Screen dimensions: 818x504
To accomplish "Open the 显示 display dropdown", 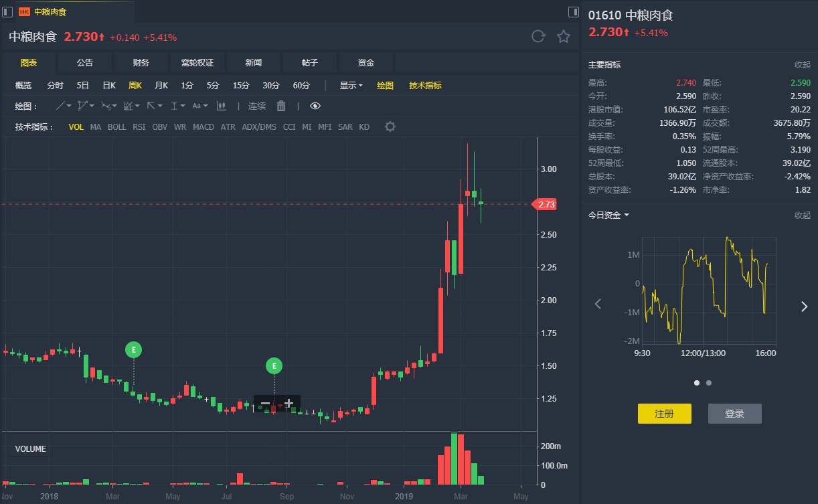I will pos(351,85).
